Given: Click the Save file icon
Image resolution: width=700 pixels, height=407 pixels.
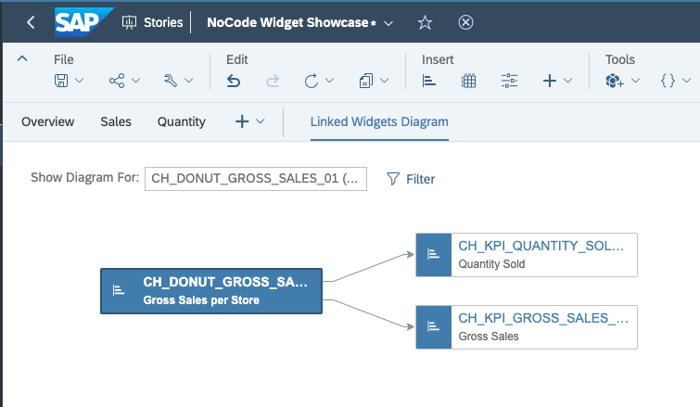Looking at the screenshot, I should click(x=61, y=81).
